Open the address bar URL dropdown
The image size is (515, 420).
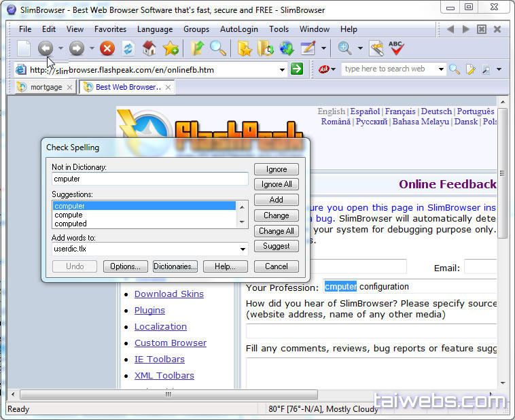pyautogui.click(x=283, y=69)
